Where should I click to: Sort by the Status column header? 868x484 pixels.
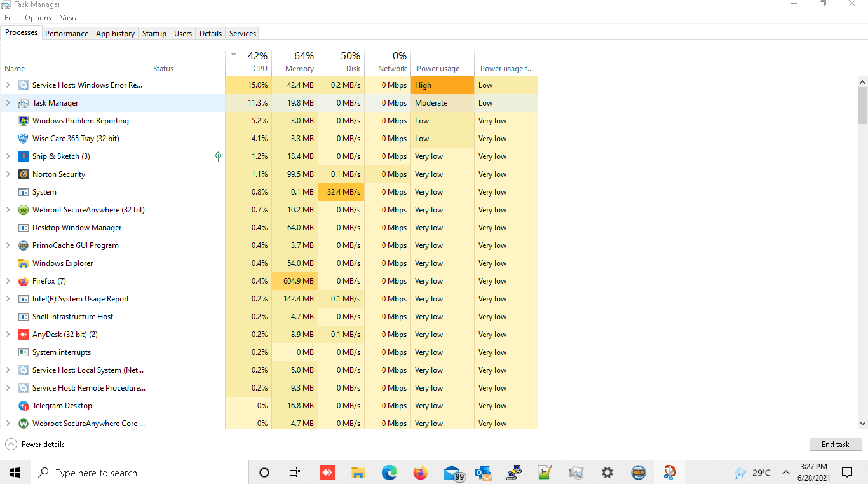(x=187, y=62)
